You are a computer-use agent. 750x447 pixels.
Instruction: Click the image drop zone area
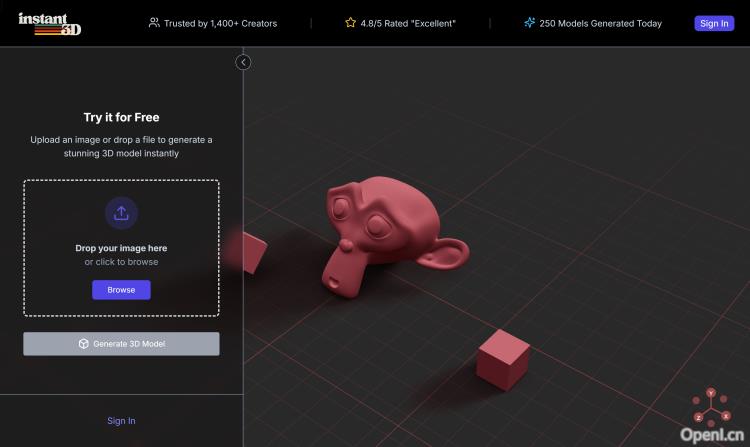click(x=121, y=248)
